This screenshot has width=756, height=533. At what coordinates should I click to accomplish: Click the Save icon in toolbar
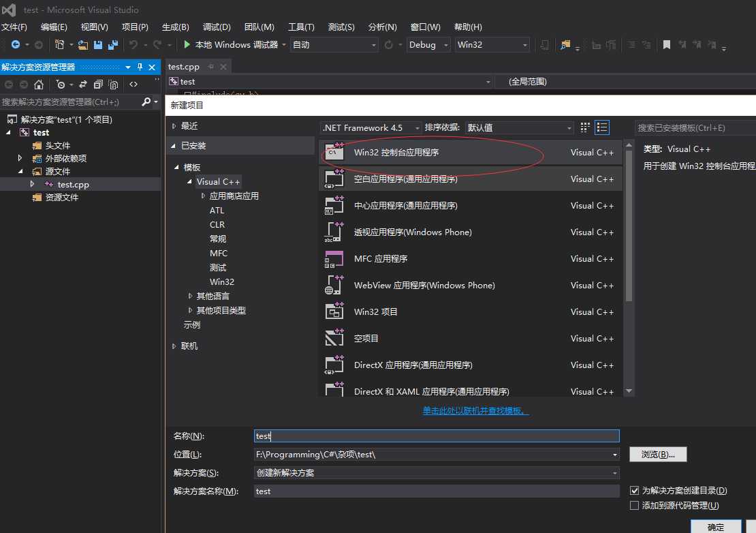[x=98, y=45]
